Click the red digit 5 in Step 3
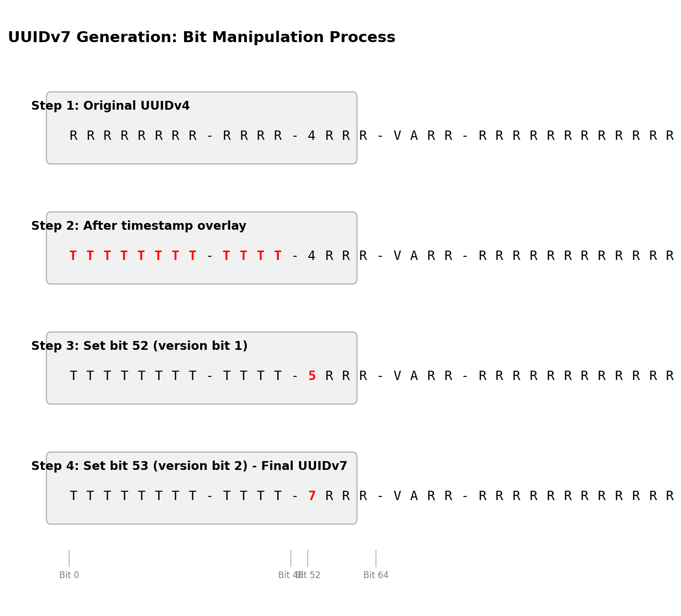681x616 pixels. [x=312, y=376]
